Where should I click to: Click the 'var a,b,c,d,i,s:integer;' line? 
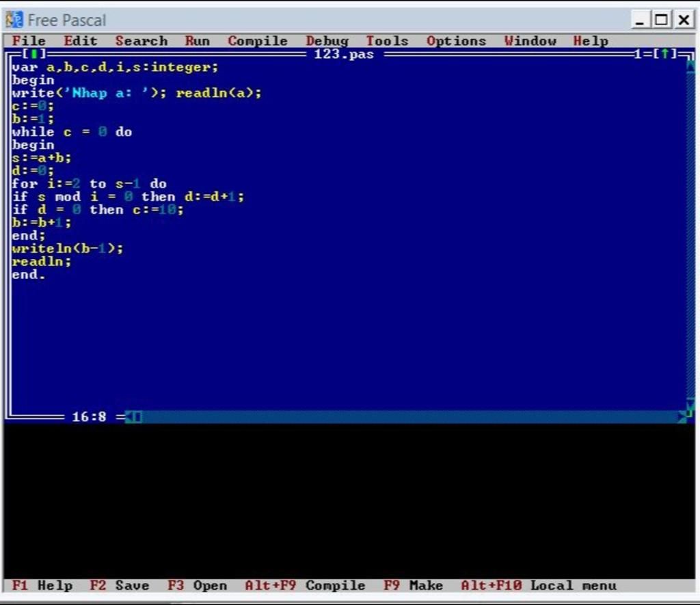click(115, 67)
